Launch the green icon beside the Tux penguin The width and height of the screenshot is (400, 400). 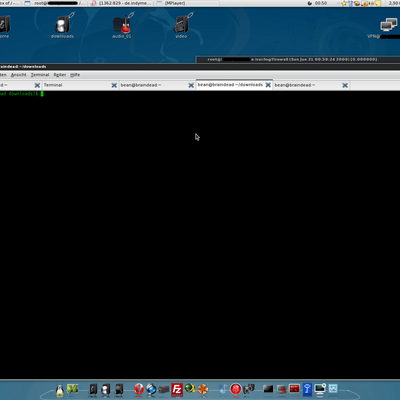72,389
